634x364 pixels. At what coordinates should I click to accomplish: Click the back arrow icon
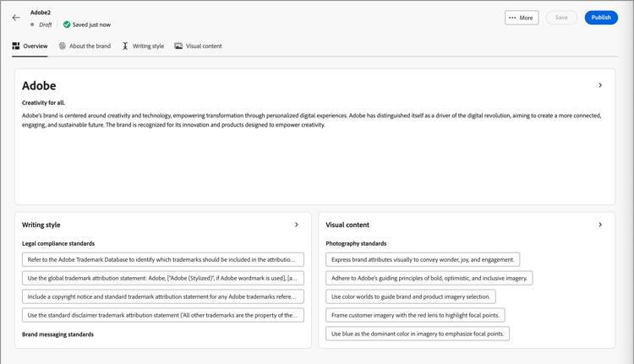coord(16,18)
